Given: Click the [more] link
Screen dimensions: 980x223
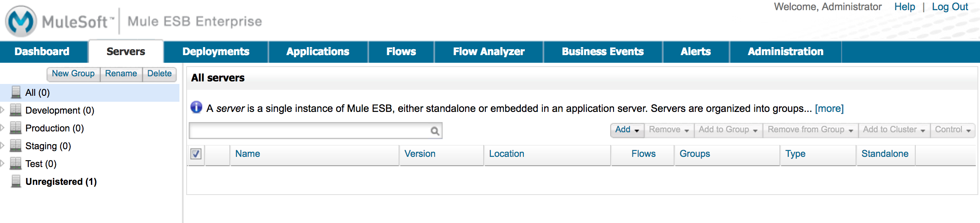Looking at the screenshot, I should coord(829,109).
